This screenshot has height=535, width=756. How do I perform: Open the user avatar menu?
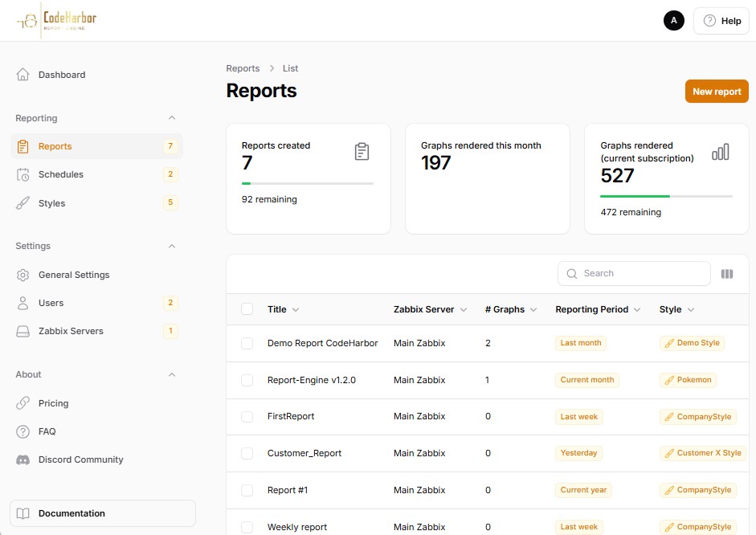673,20
